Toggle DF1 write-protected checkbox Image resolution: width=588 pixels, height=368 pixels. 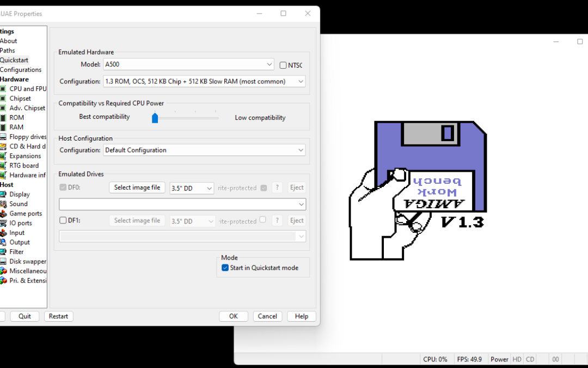click(x=262, y=220)
